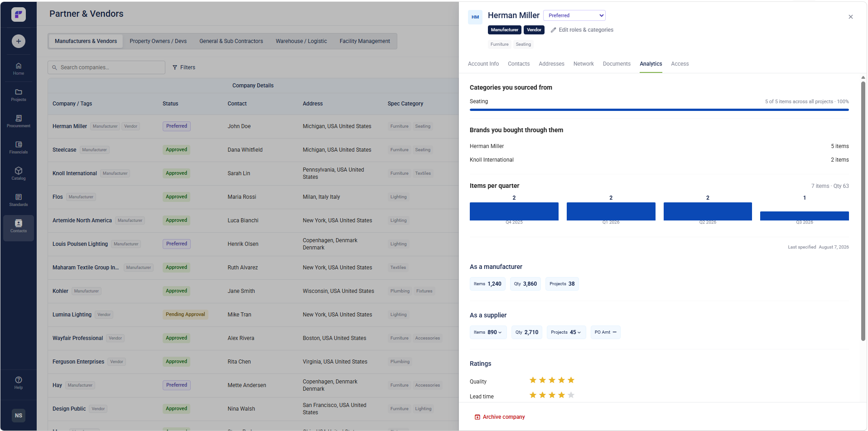The height and width of the screenshot is (431, 868).
Task: Click the Vendor role badge in panel
Action: [x=534, y=30]
